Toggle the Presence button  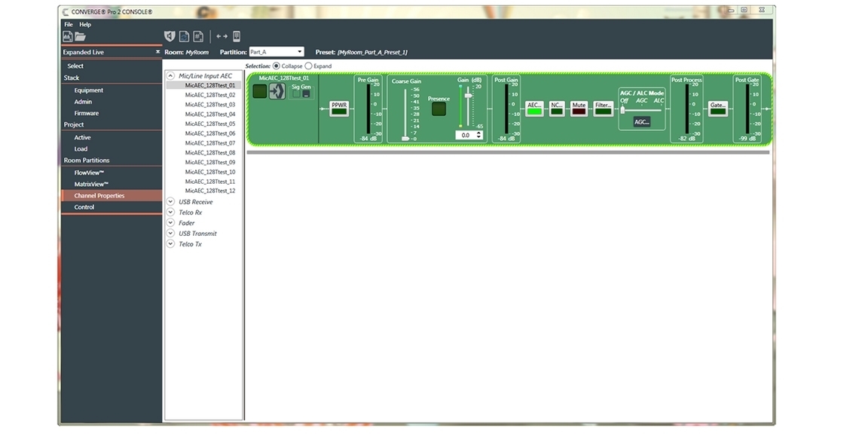[439, 109]
